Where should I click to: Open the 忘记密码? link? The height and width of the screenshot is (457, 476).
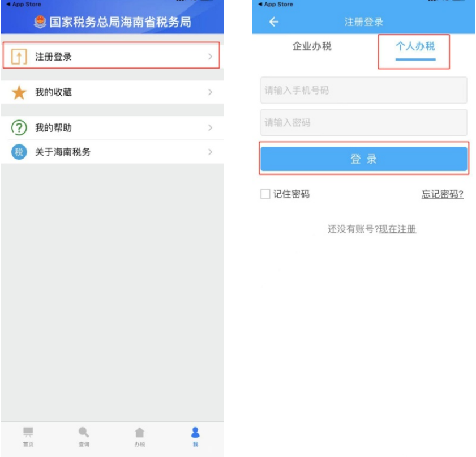tap(442, 194)
